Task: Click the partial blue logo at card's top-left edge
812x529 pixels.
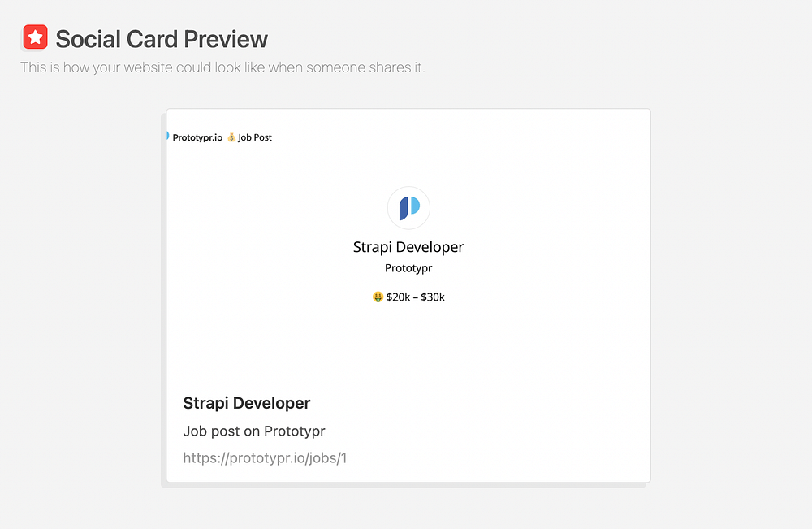Action: point(167,137)
